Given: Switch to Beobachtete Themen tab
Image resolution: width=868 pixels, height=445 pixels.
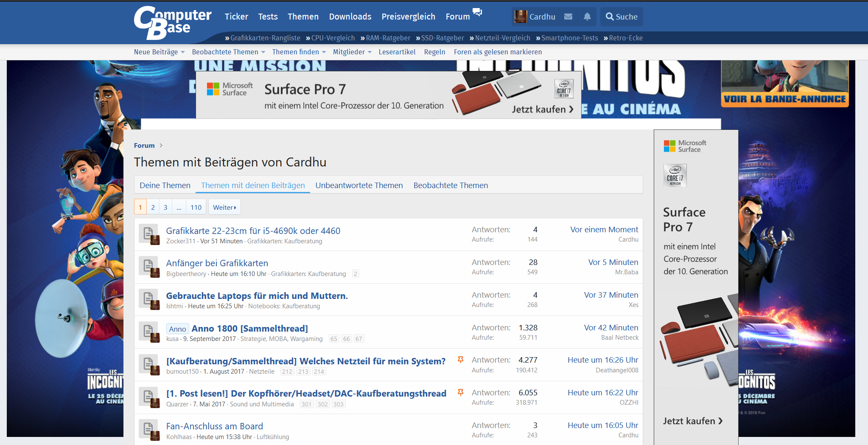Looking at the screenshot, I should tap(451, 185).
